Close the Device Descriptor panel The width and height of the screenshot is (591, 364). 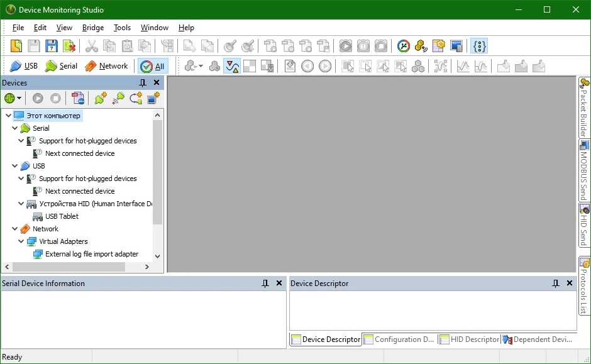click(570, 284)
